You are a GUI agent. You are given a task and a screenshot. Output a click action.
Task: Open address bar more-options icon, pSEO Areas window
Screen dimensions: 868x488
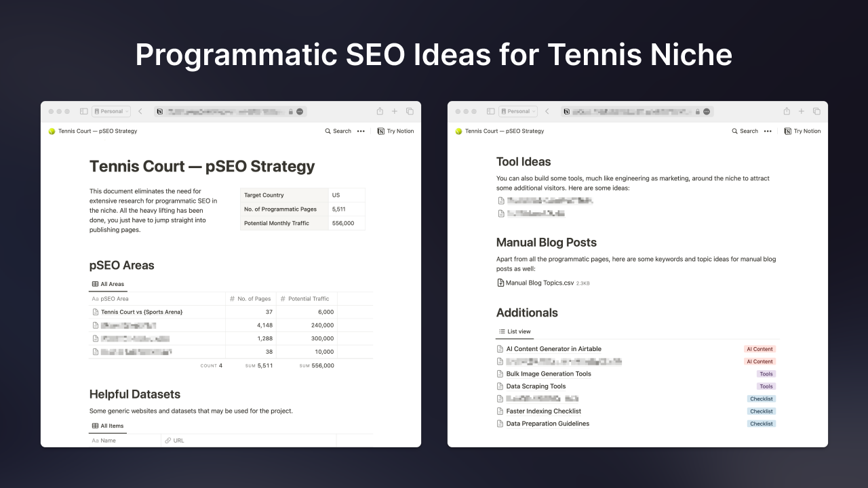(300, 111)
